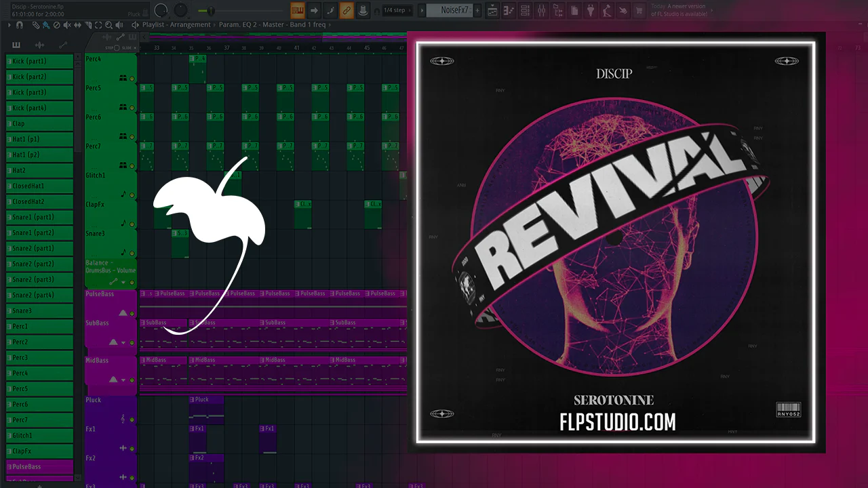
Task: Select the Slip tool
Action: (x=77, y=25)
